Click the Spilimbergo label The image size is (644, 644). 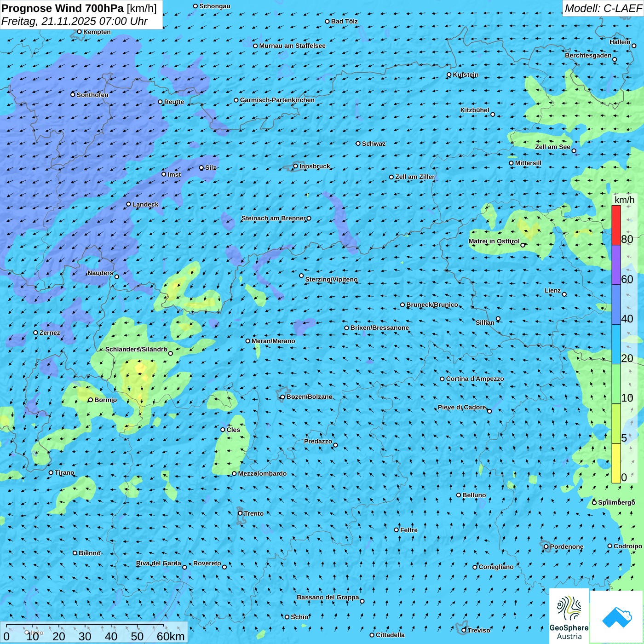(x=616, y=502)
